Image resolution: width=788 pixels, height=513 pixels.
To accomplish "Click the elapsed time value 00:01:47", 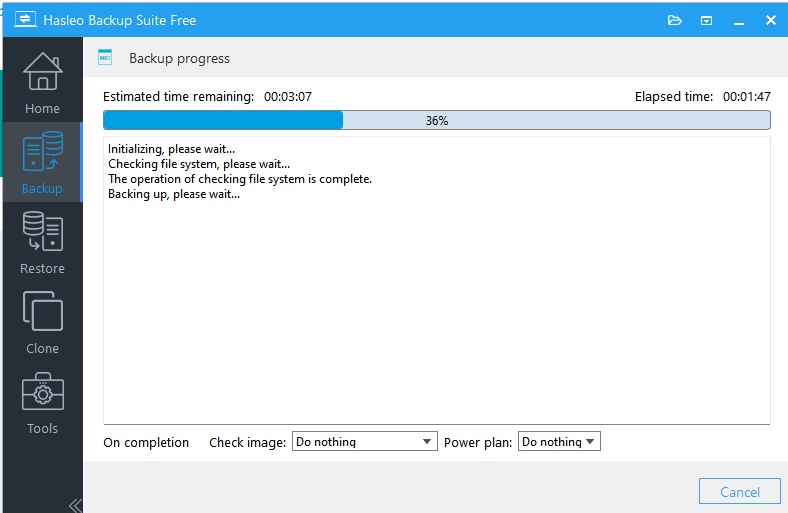I will 746,96.
